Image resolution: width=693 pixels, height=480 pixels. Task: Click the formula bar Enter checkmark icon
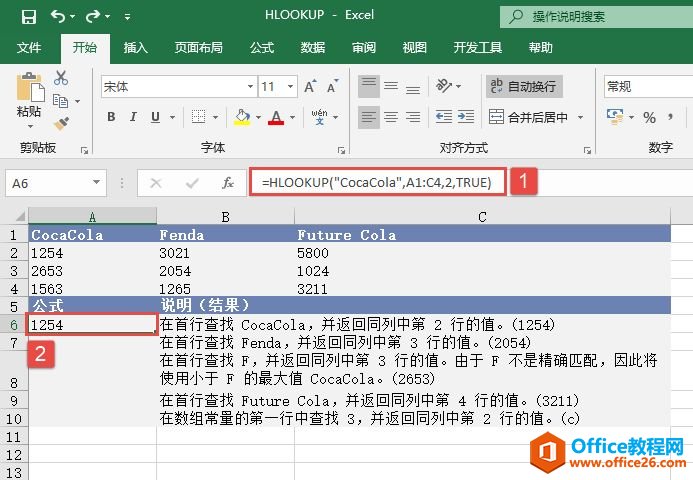[x=192, y=183]
